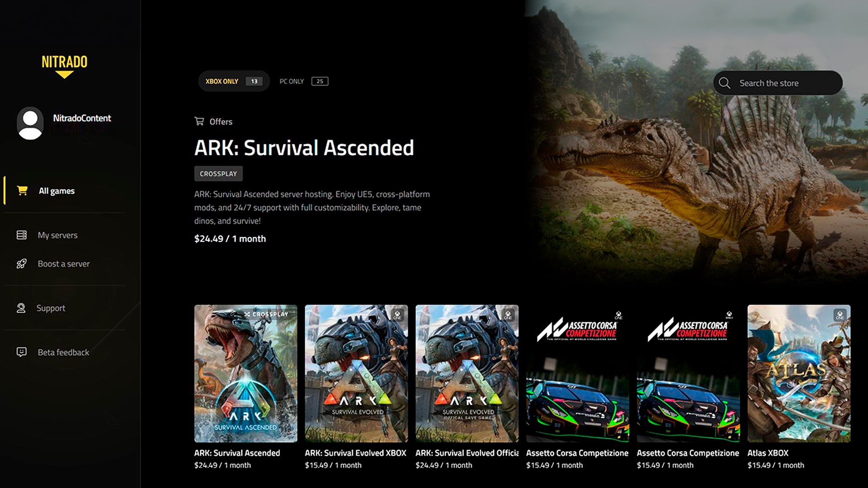Click the Beta feedback speech bubble icon
Screen dimensions: 868x488
[21, 352]
